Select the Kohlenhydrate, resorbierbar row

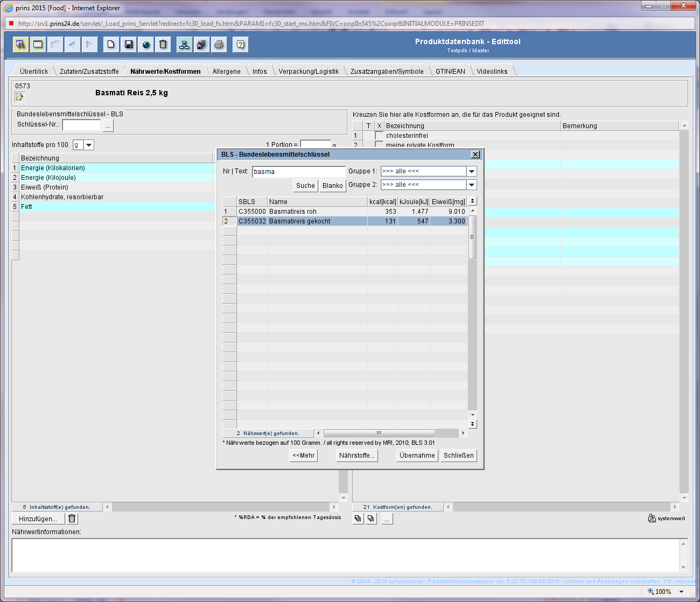[x=113, y=197]
